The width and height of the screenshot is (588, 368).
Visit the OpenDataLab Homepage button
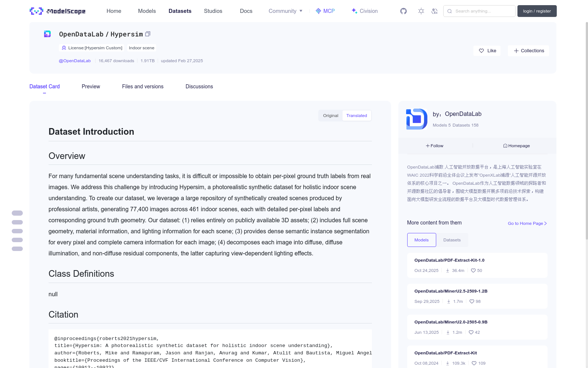click(x=516, y=146)
